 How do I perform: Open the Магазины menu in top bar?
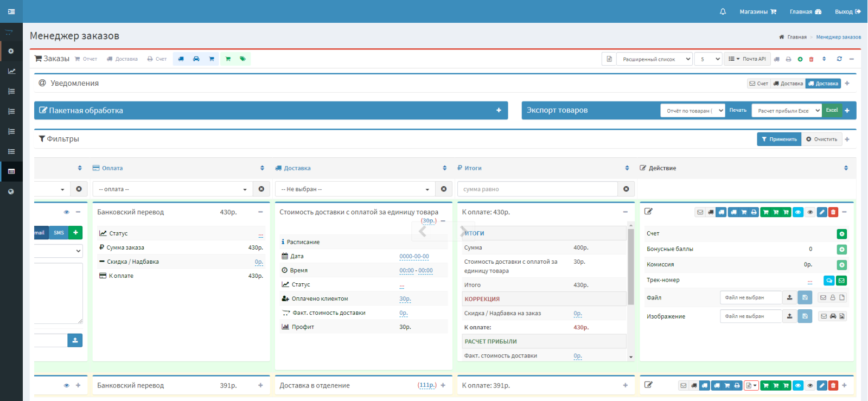coord(758,11)
